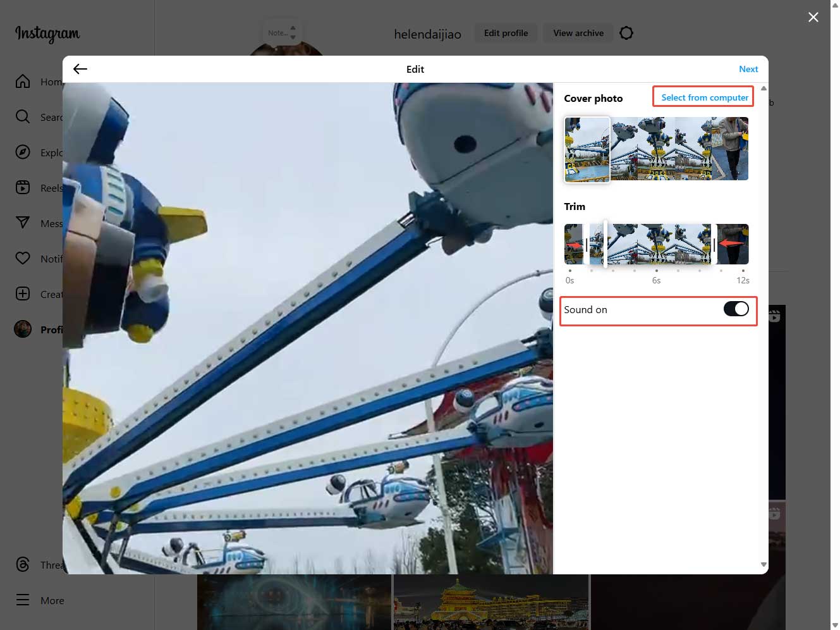Click the Explore compass icon
This screenshot has height=630, width=840.
23,152
